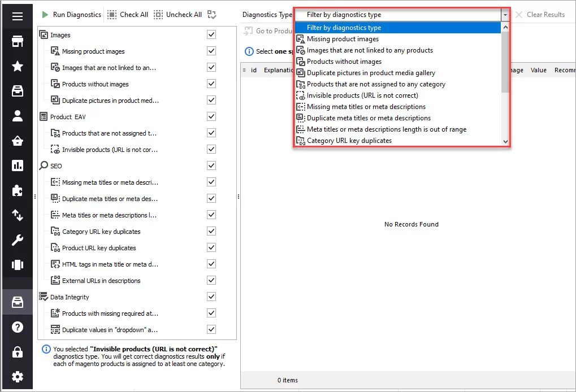
Task: Select 'Filter by diagnostics type' highlighted option
Action: (398, 28)
